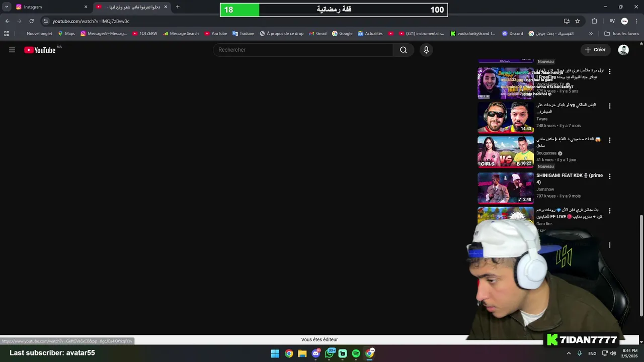
Task: Bookmark this page with the star
Action: [x=578, y=21]
